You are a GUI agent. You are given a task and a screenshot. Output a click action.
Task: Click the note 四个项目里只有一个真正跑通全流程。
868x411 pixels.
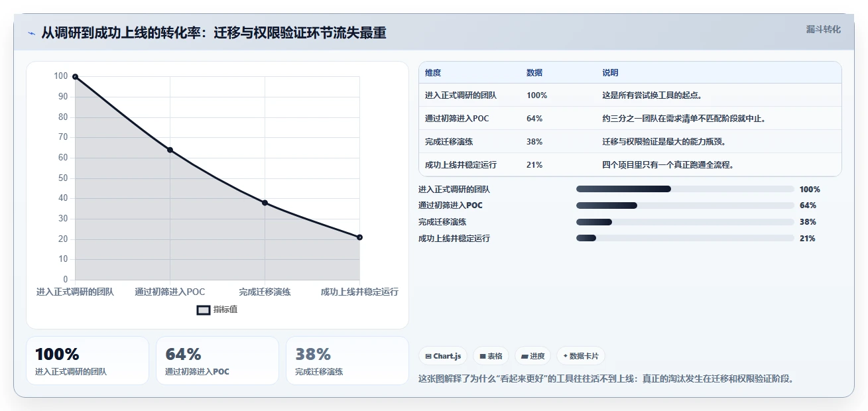[x=668, y=165]
